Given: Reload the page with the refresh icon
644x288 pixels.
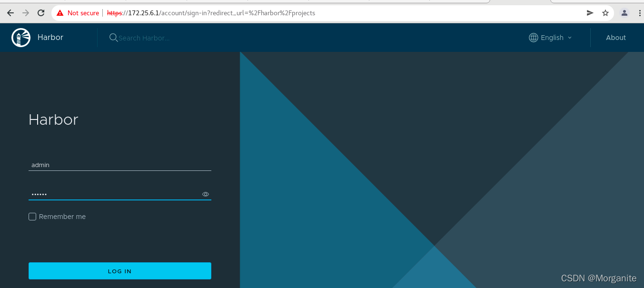Looking at the screenshot, I should pos(41,13).
